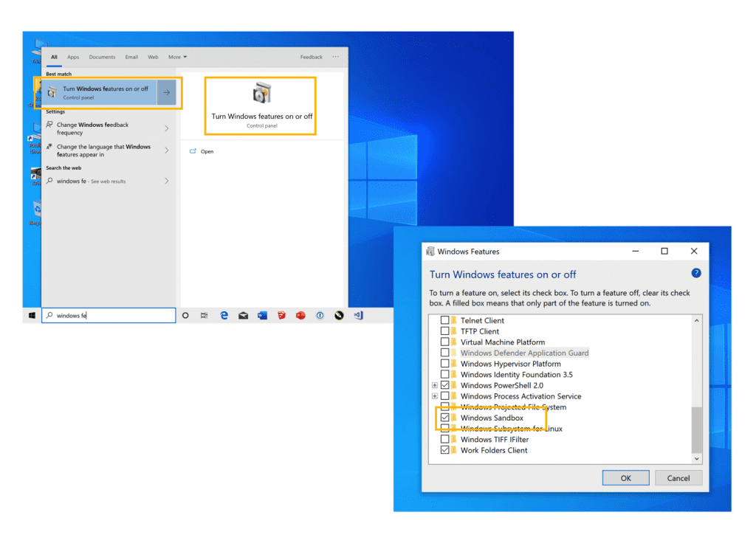Select Turn Windows features on or off result

[100, 92]
